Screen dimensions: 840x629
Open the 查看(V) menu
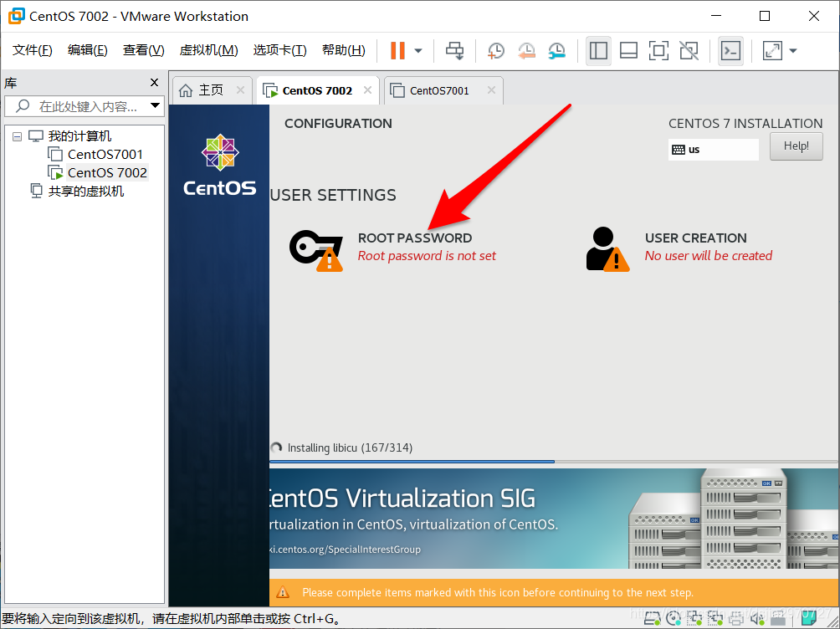pos(144,50)
